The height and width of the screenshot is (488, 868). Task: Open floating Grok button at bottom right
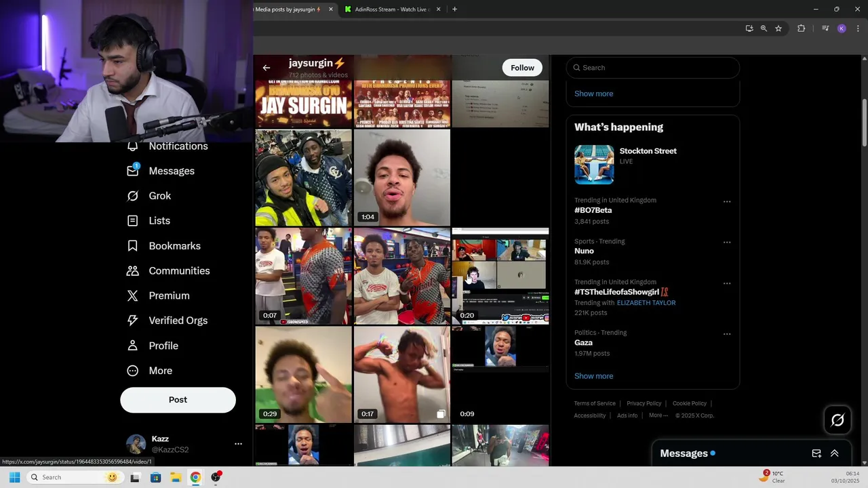coord(837,420)
